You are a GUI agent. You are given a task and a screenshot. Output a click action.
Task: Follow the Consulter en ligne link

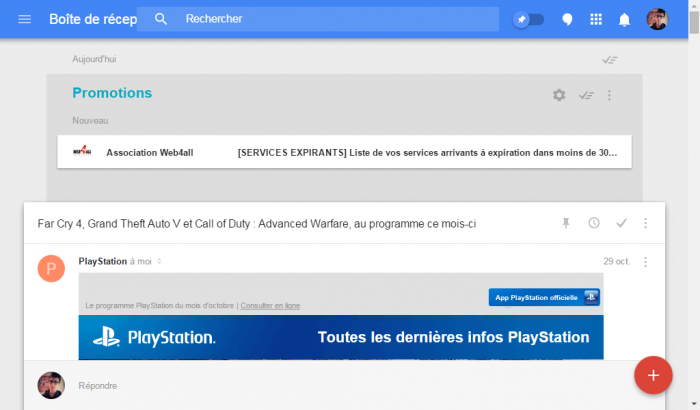tap(270, 305)
